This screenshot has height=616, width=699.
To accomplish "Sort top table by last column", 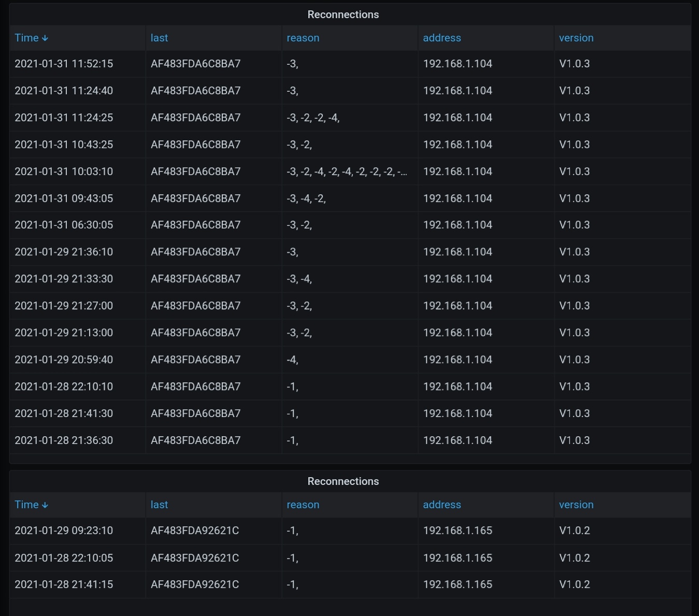I will (159, 38).
